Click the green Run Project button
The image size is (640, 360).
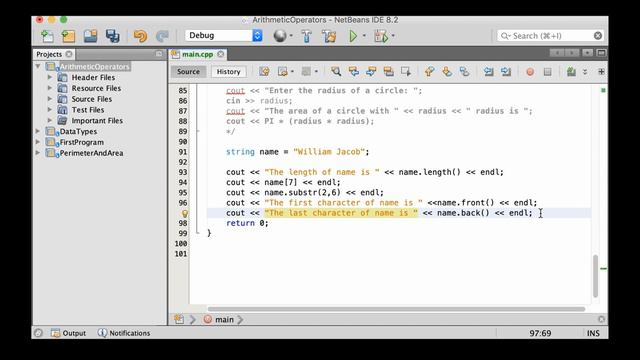353,36
